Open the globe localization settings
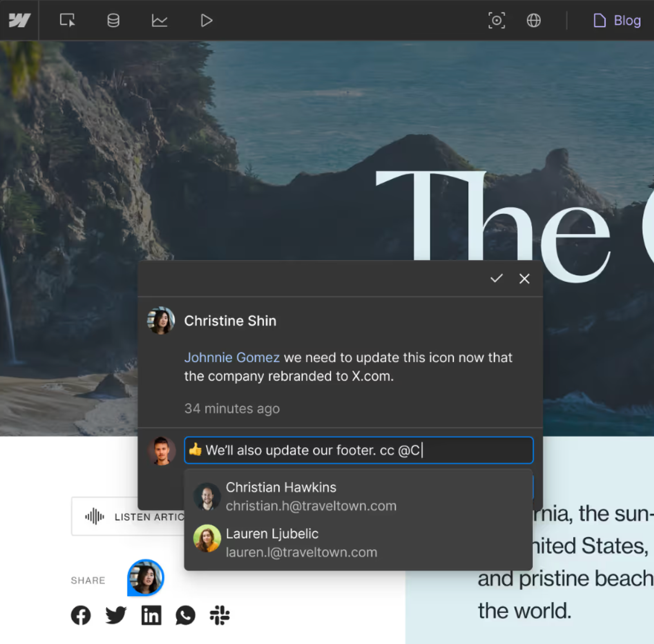 (533, 20)
